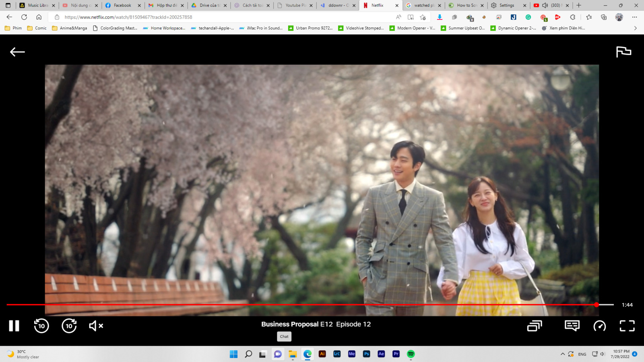Open the weather widget 30°C
This screenshot has width=644, height=362.
[x=23, y=354]
